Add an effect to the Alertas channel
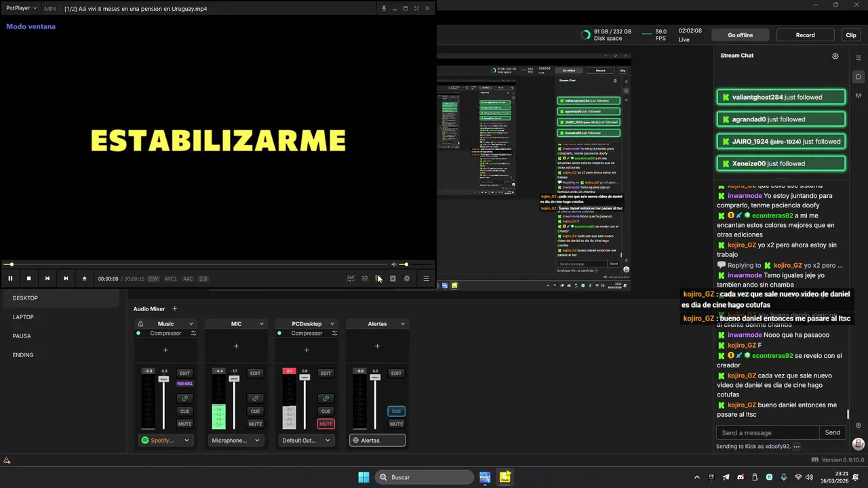This screenshot has height=488, width=868. tap(377, 346)
